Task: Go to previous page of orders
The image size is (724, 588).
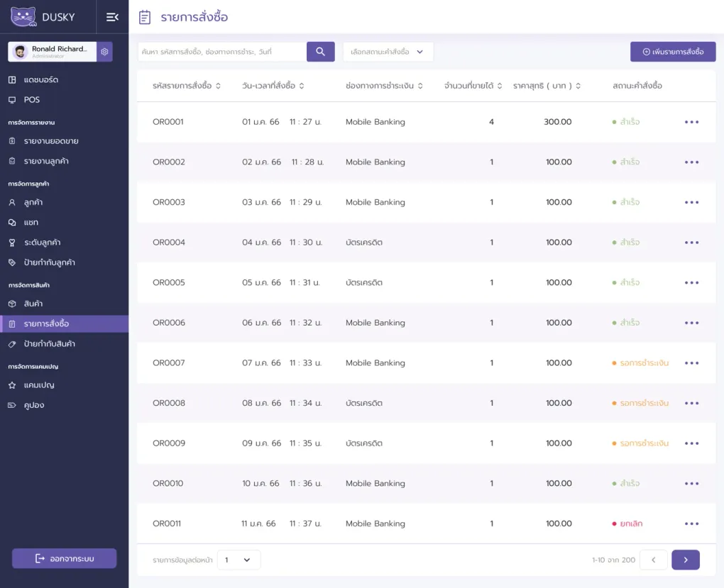Action: click(x=653, y=560)
